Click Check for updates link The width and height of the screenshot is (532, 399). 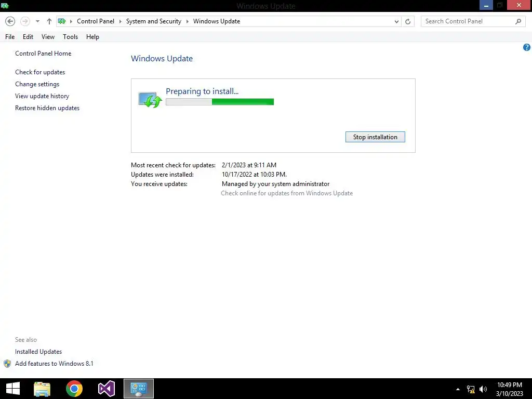click(x=40, y=72)
